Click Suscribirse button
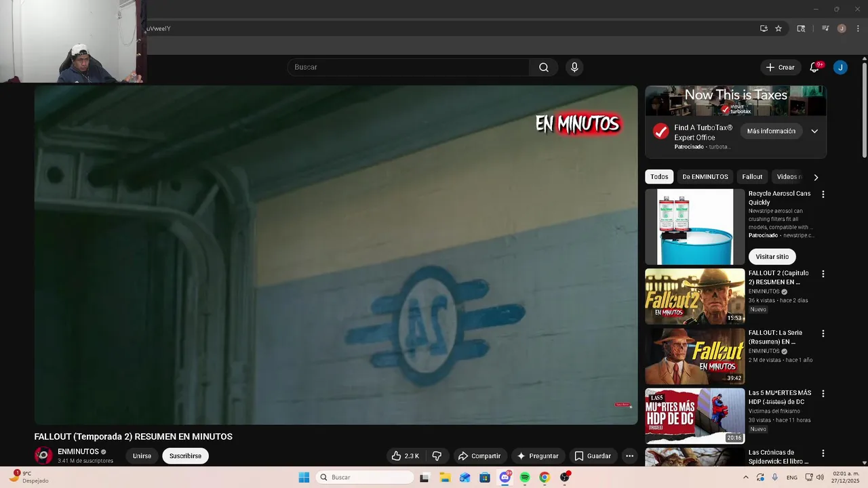Screen dimensions: 868x488 (185, 456)
